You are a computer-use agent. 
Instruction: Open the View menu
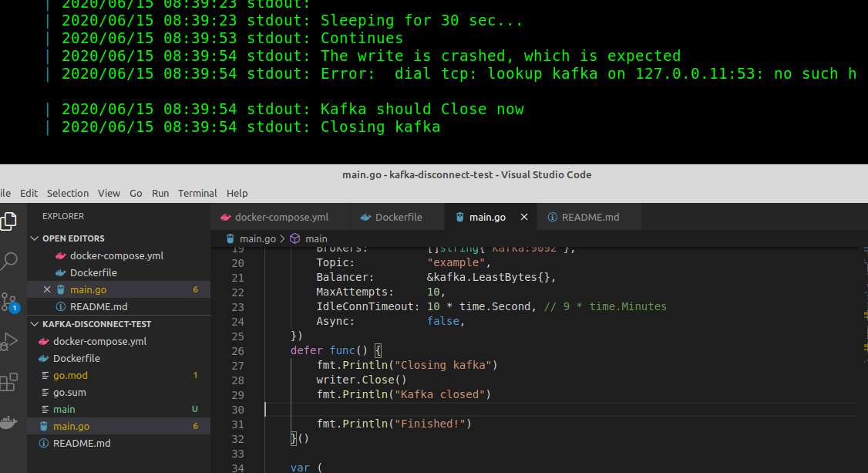[x=109, y=194]
